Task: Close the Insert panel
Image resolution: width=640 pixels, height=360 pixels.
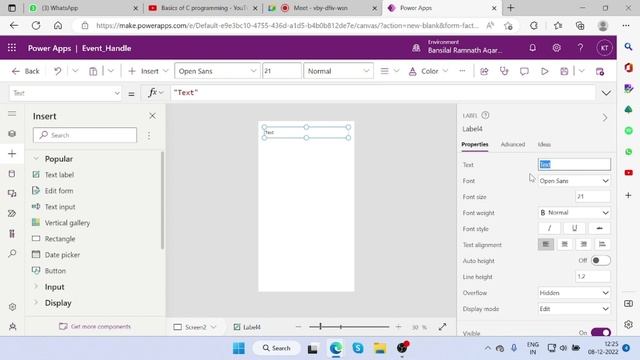Action: [152, 116]
